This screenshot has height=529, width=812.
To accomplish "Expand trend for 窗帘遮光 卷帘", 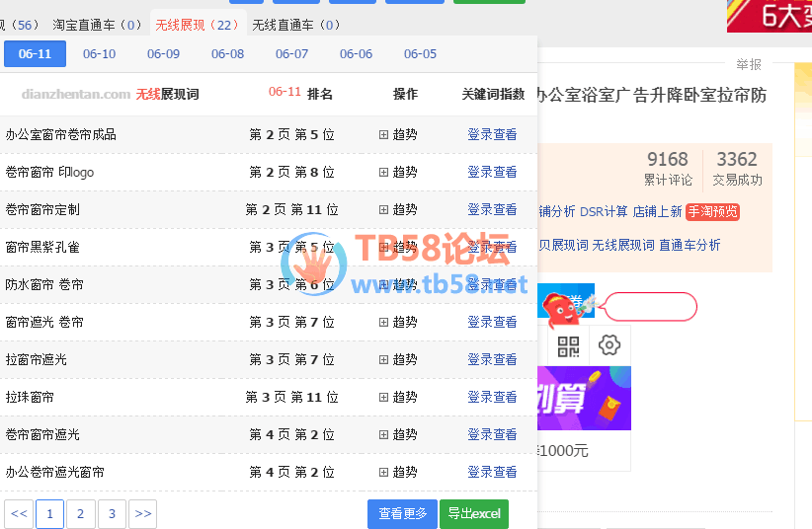I will tap(398, 322).
